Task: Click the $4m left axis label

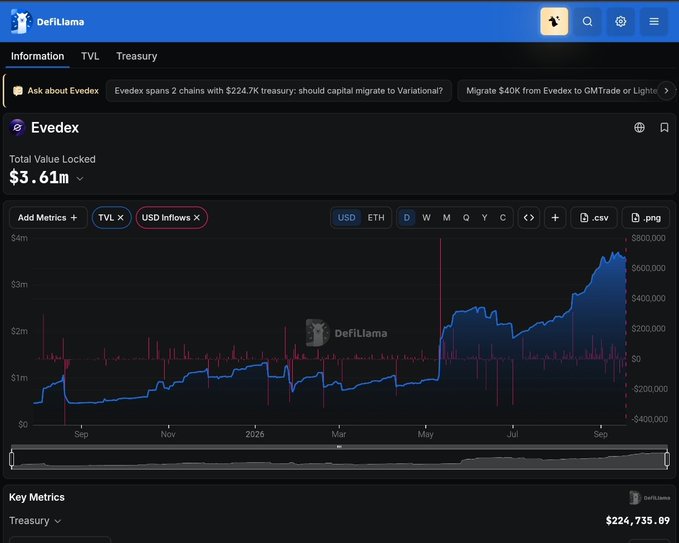Action: 19,238
